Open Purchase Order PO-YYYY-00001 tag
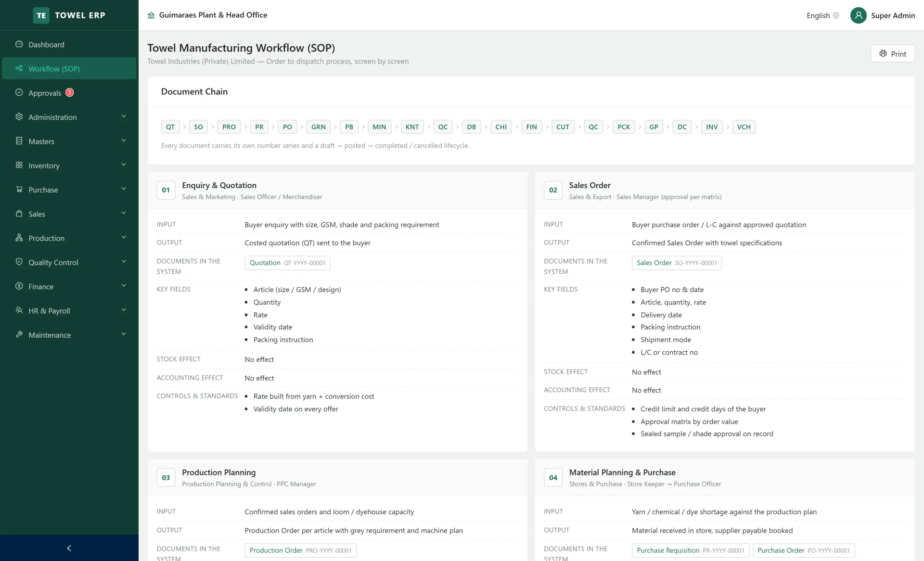 click(803, 550)
